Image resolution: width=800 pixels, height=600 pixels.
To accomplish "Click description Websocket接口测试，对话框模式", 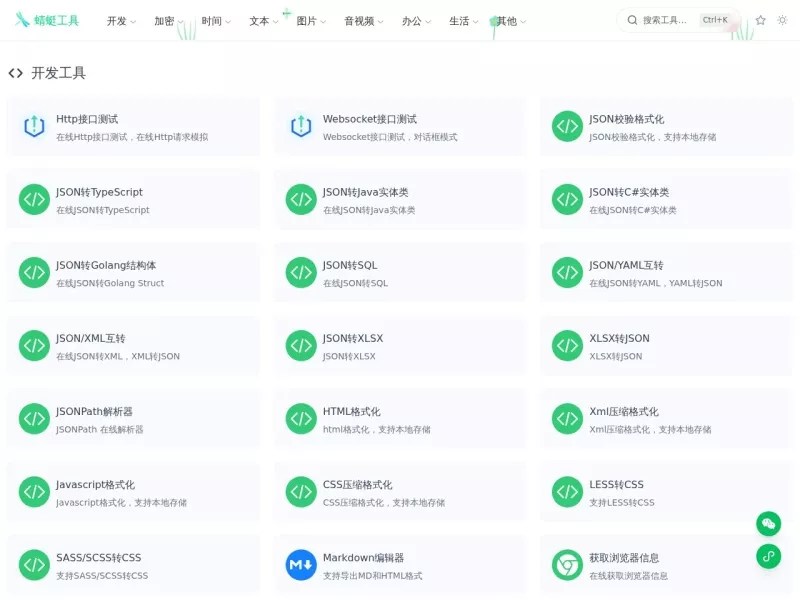I will tap(390, 137).
